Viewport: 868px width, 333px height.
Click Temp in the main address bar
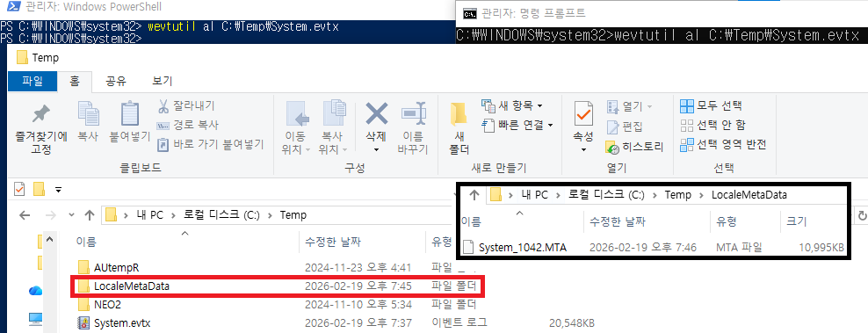click(x=293, y=215)
